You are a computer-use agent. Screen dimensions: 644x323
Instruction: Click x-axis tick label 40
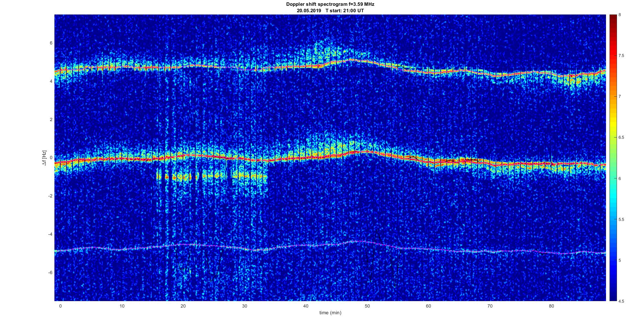coord(306,306)
